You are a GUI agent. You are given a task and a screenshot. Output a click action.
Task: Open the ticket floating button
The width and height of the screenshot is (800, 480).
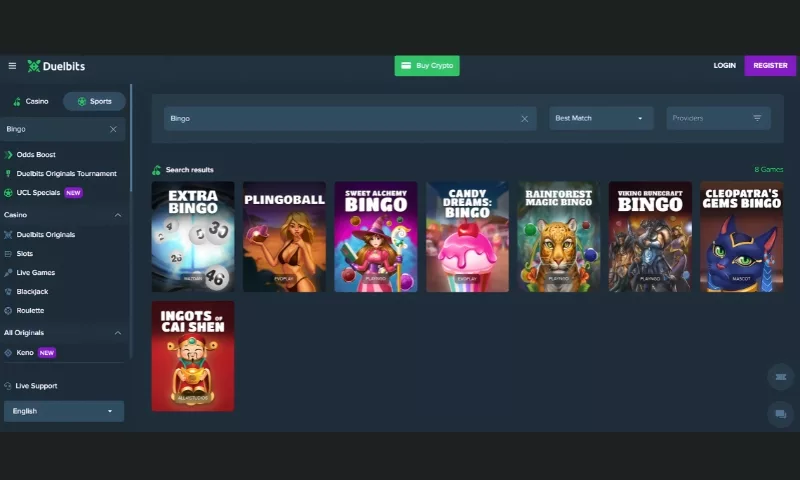click(781, 377)
